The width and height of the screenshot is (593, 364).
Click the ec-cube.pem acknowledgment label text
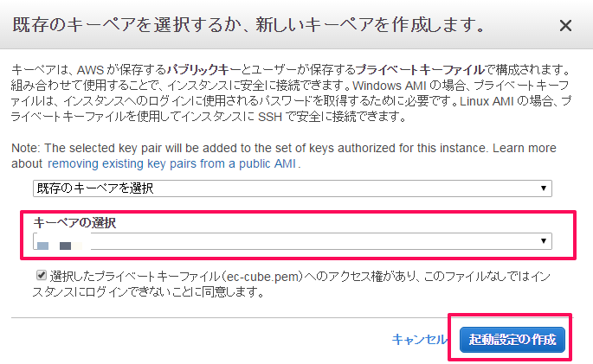(x=291, y=284)
